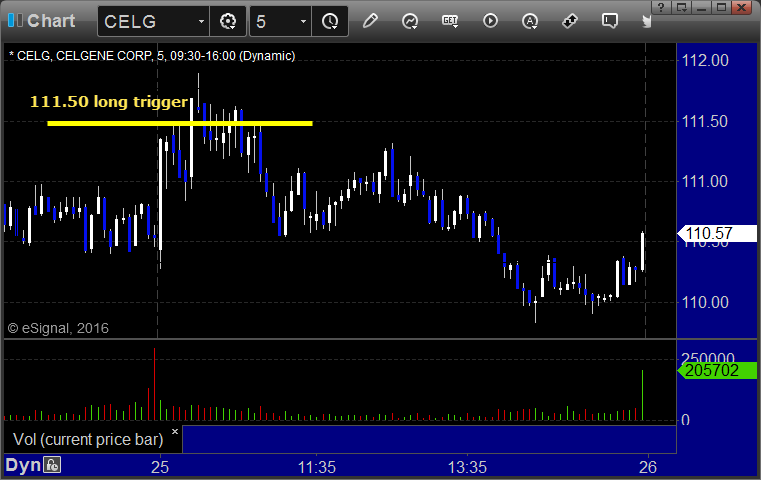Viewport: 761px width, 480px height.
Task: Select the pencil drawing tools icon
Action: point(370,21)
